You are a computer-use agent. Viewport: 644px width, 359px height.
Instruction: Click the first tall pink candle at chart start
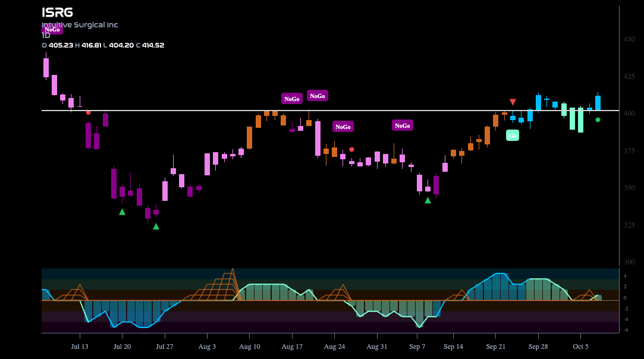[46, 67]
